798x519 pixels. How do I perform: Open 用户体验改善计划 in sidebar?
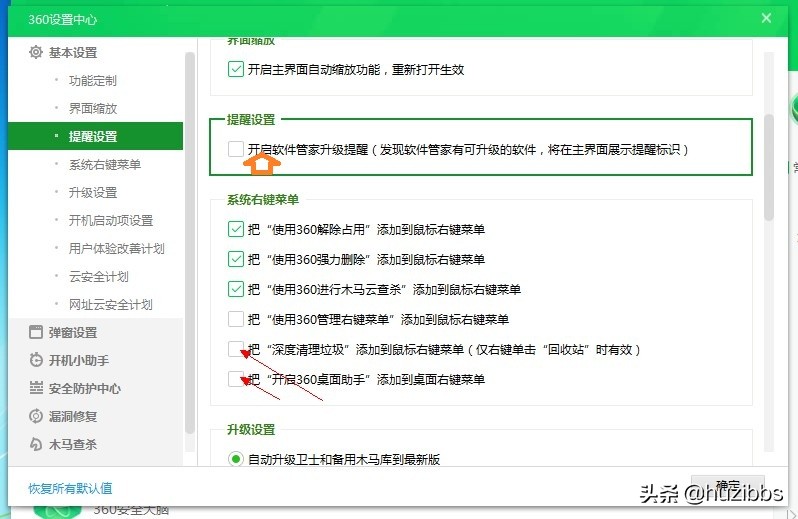(x=117, y=248)
